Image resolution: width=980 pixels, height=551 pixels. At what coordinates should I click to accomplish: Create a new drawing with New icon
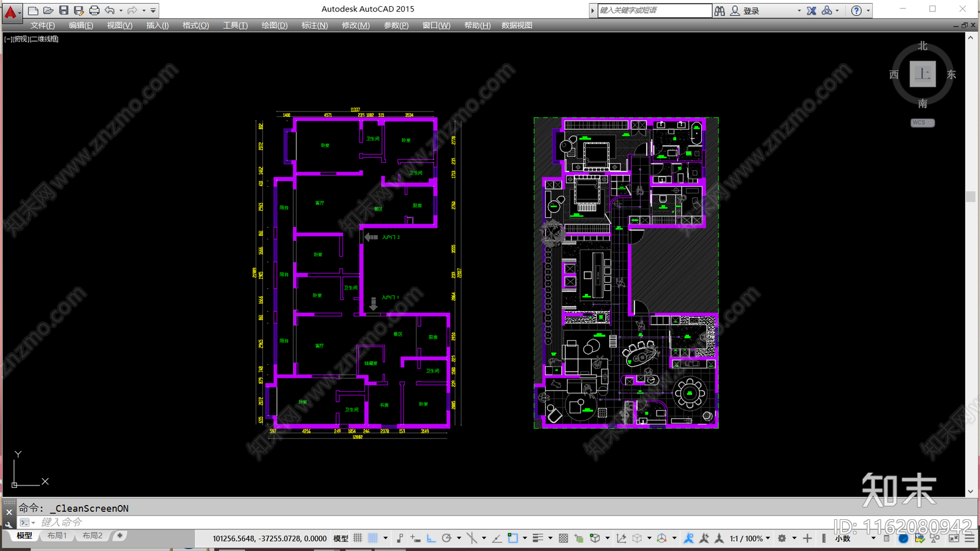click(x=33, y=10)
